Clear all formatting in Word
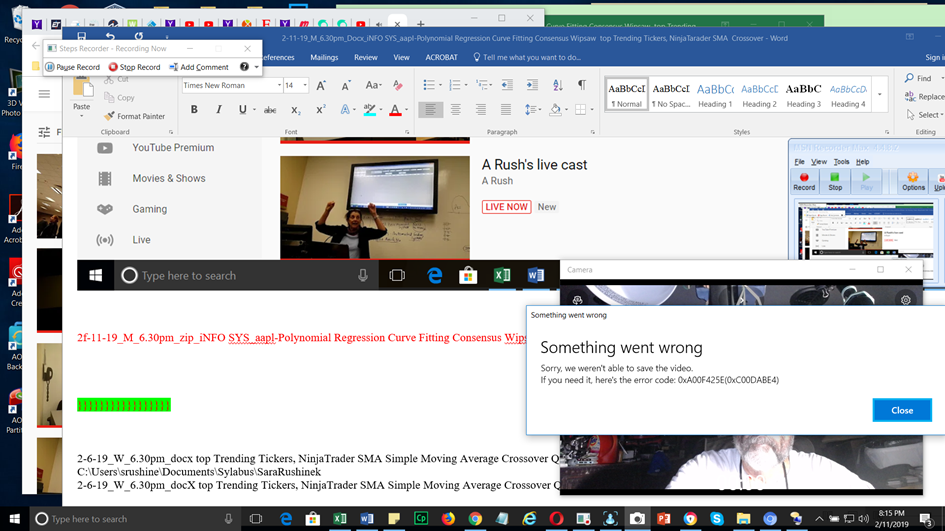The width and height of the screenshot is (945, 531). click(x=398, y=86)
